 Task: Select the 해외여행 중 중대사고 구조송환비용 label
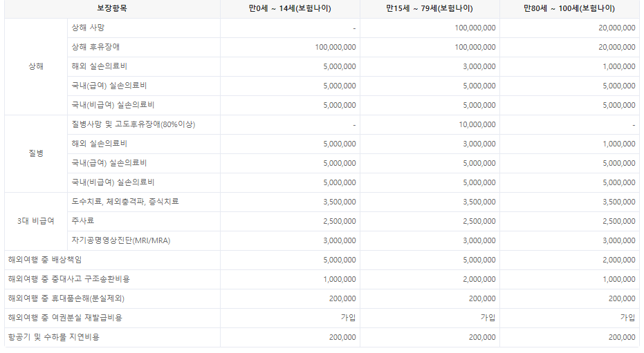click(68, 279)
